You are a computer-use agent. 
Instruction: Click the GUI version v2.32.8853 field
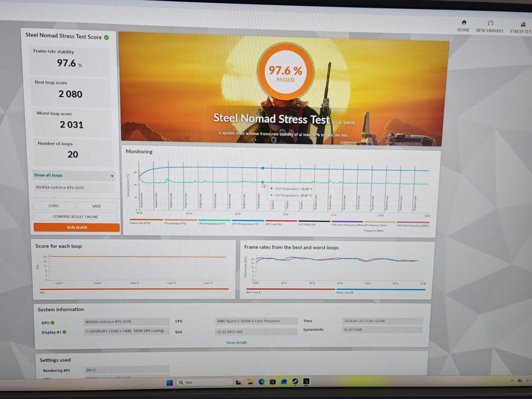click(256, 331)
